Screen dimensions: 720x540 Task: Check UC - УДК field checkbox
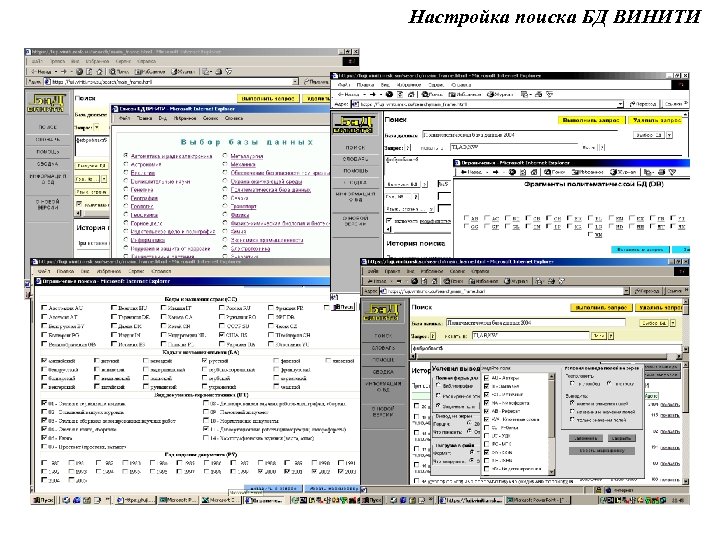coord(486,436)
